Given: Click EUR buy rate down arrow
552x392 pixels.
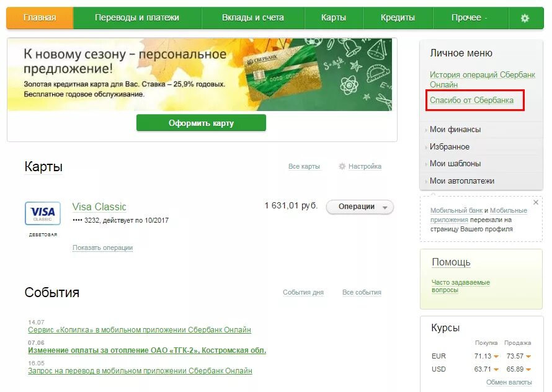Looking at the screenshot, I should click(x=496, y=357).
